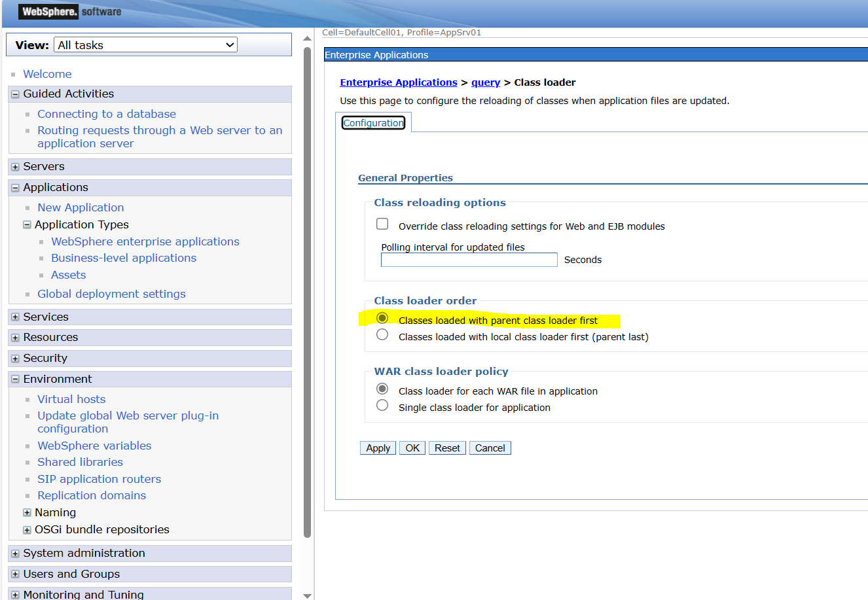Click navigation pane scrollbar up arrow
The height and width of the screenshot is (600, 868).
point(307,38)
